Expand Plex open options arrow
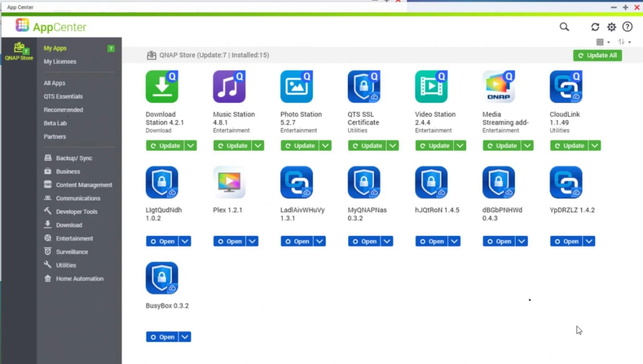This screenshot has height=364, width=643. tap(252, 241)
